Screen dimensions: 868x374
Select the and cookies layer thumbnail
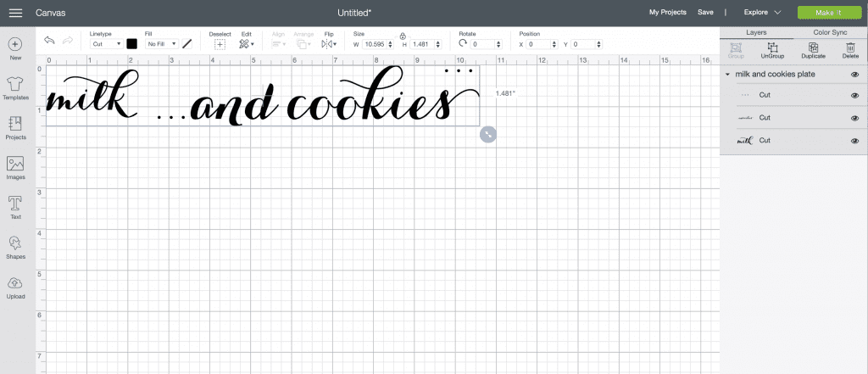point(745,118)
